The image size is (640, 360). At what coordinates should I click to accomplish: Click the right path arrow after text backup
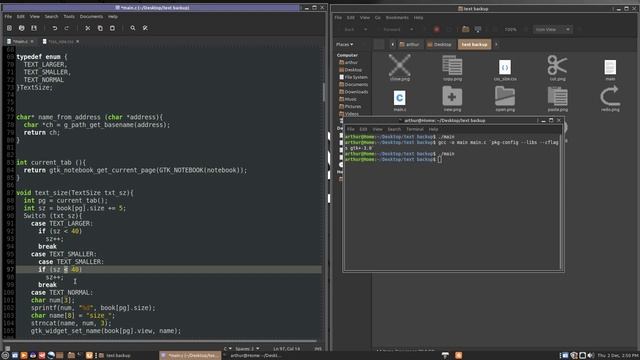[496, 44]
